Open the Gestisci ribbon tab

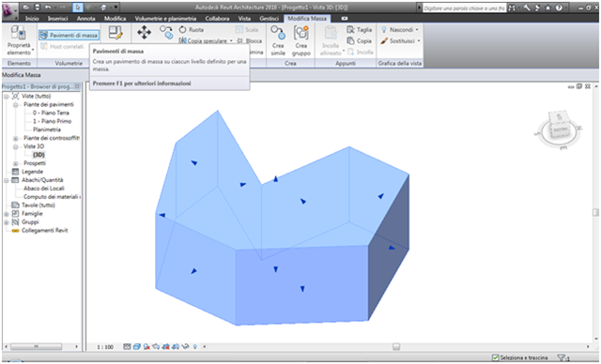269,19
